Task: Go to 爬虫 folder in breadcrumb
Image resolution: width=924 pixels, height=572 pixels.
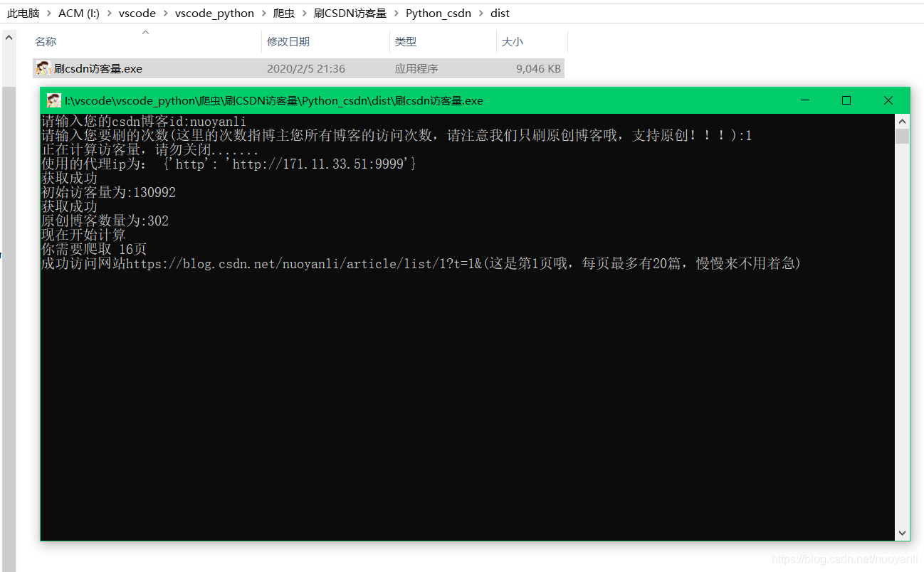Action: 284,14
